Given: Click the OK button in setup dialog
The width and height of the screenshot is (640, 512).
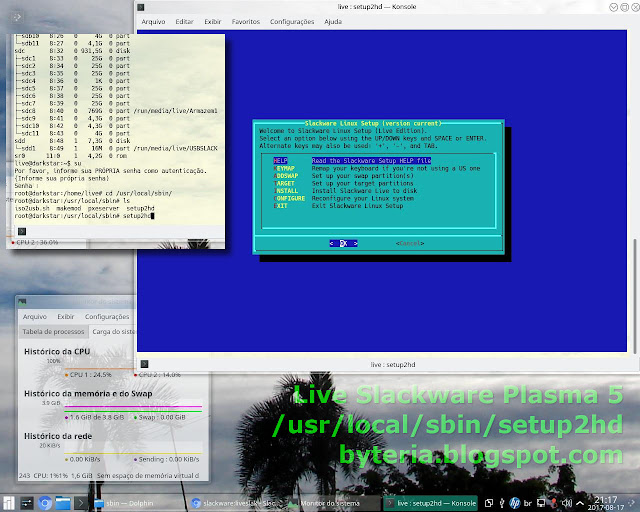Looking at the screenshot, I should (x=343, y=243).
